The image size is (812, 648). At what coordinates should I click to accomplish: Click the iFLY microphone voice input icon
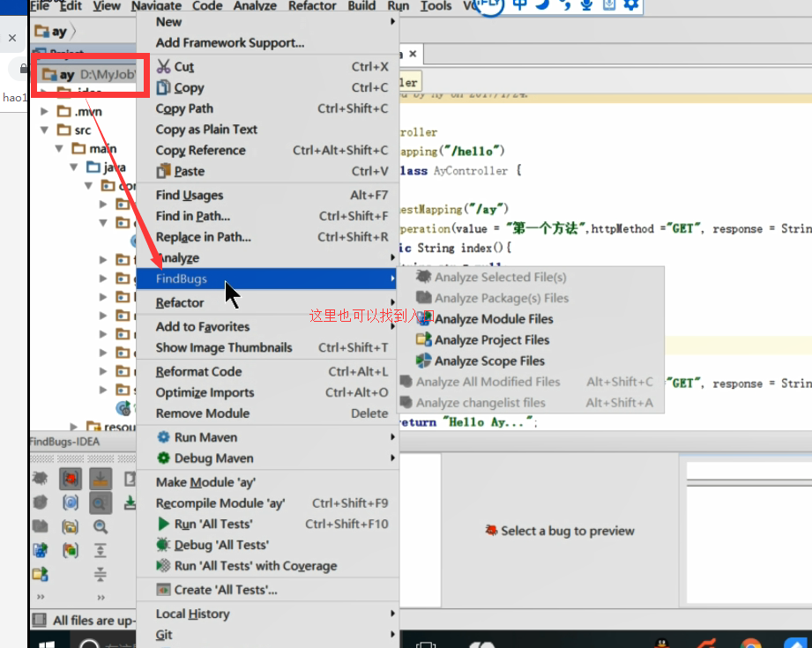point(586,5)
